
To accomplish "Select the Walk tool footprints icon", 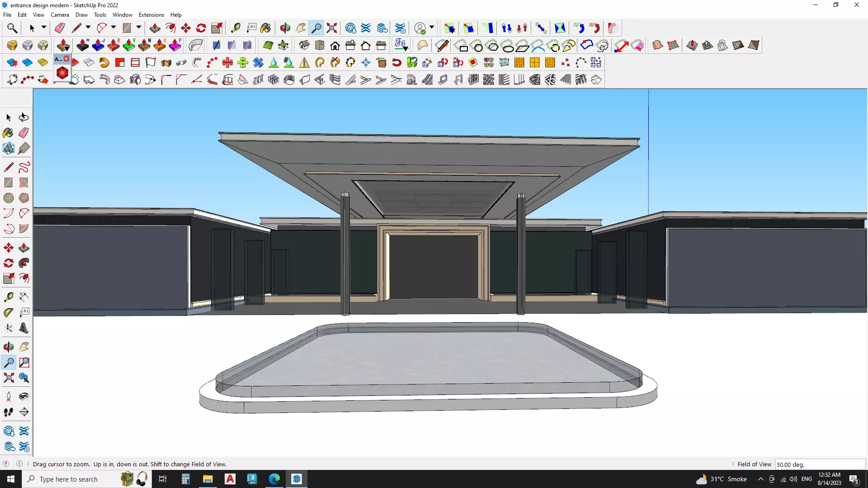I will pyautogui.click(x=8, y=412).
